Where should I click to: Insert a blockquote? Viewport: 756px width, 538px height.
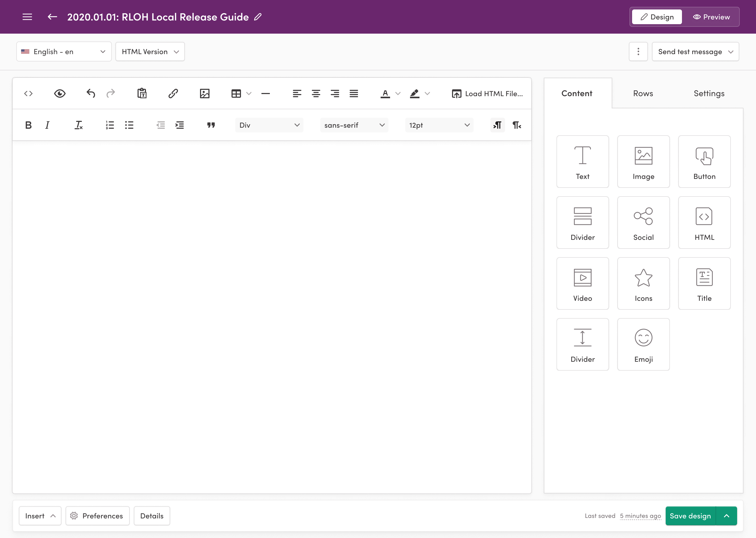[x=211, y=125]
